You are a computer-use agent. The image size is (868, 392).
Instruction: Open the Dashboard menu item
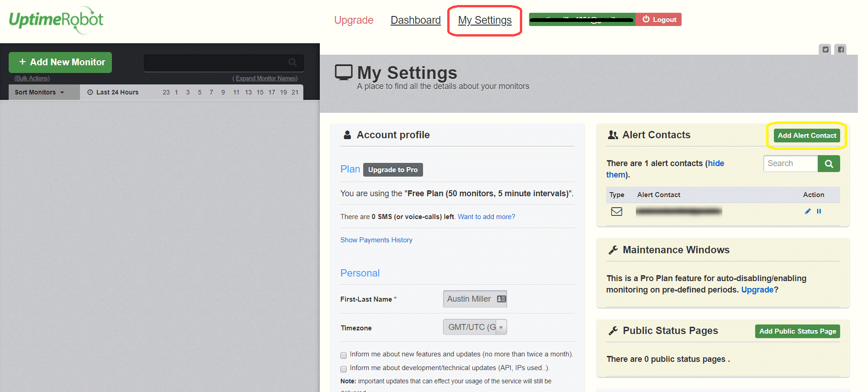coord(415,20)
